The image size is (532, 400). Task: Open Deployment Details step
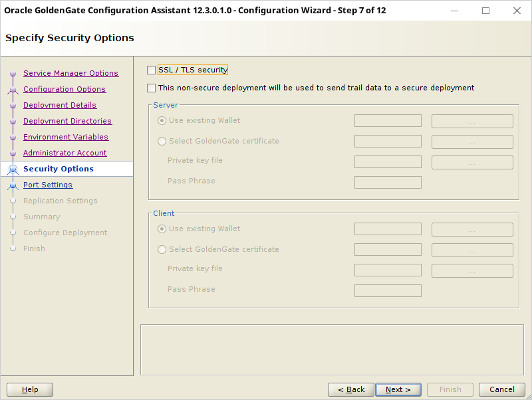(x=60, y=105)
